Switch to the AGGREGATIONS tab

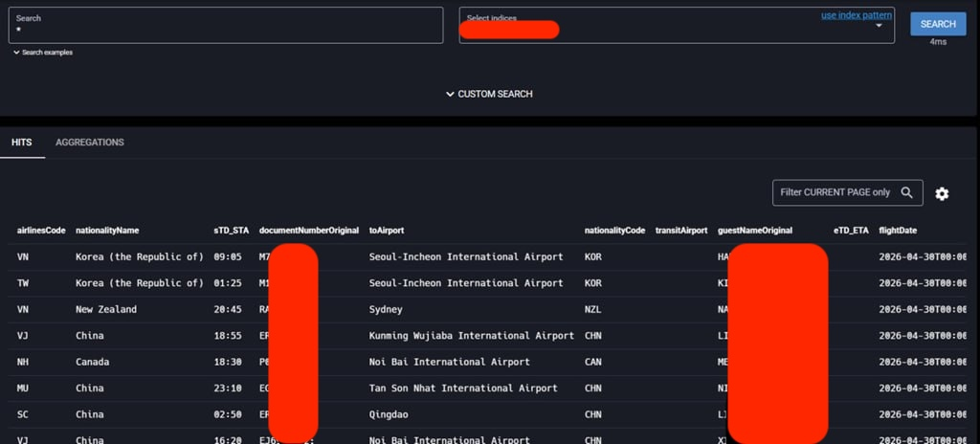[89, 143]
